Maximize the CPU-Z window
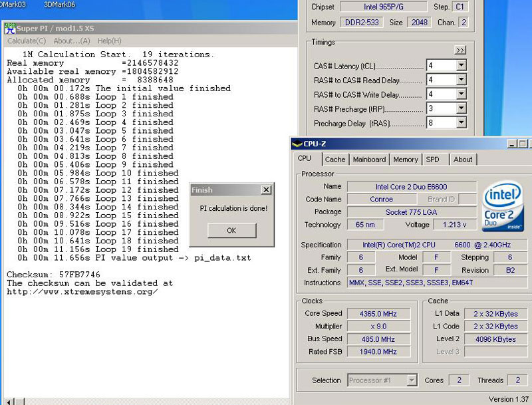The width and height of the screenshot is (532, 405). coord(523,144)
